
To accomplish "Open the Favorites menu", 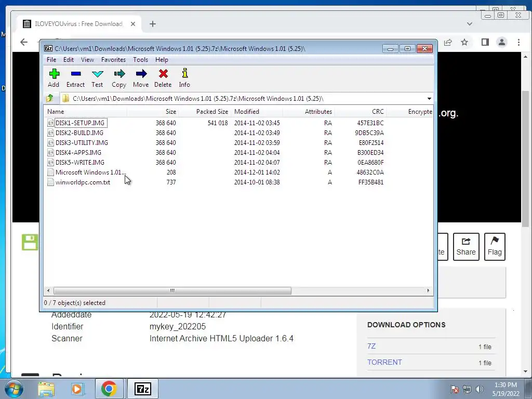I will tap(113, 60).
